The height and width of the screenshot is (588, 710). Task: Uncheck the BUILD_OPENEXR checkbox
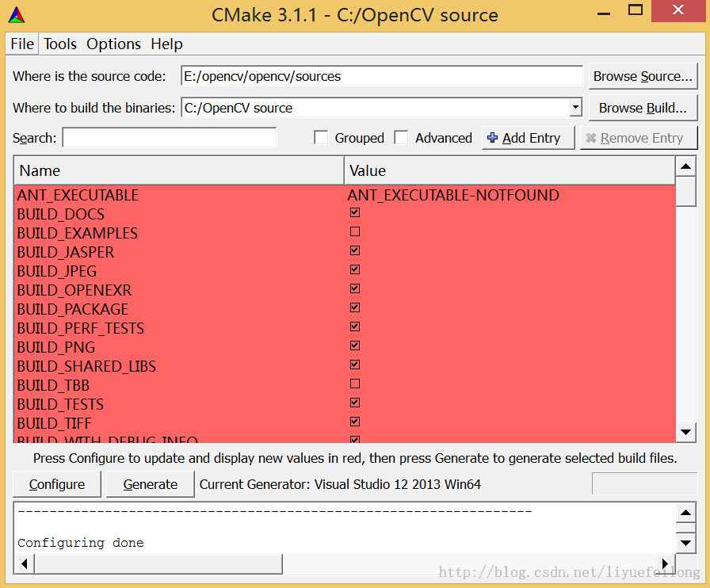click(x=355, y=288)
